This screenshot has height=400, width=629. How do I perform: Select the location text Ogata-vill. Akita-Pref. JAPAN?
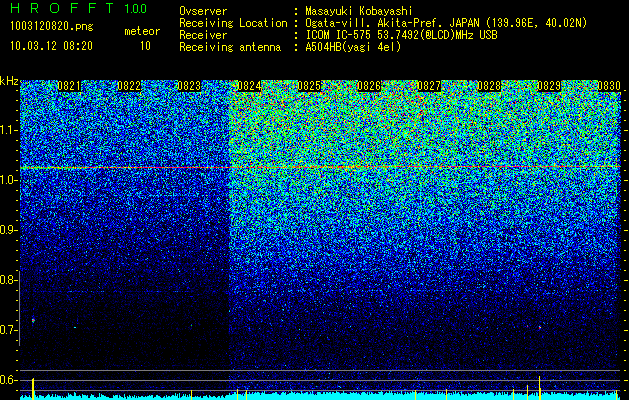point(393,23)
